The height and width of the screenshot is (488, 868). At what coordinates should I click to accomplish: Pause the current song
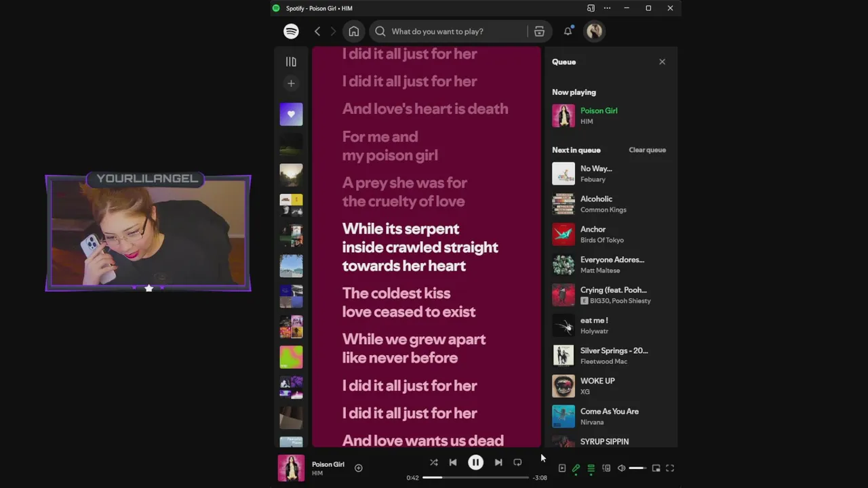[476, 462]
